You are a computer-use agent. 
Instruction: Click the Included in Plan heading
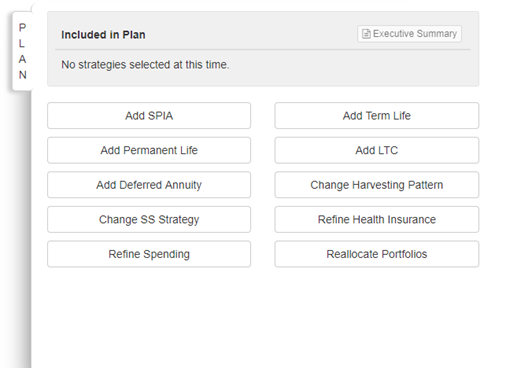tap(103, 35)
